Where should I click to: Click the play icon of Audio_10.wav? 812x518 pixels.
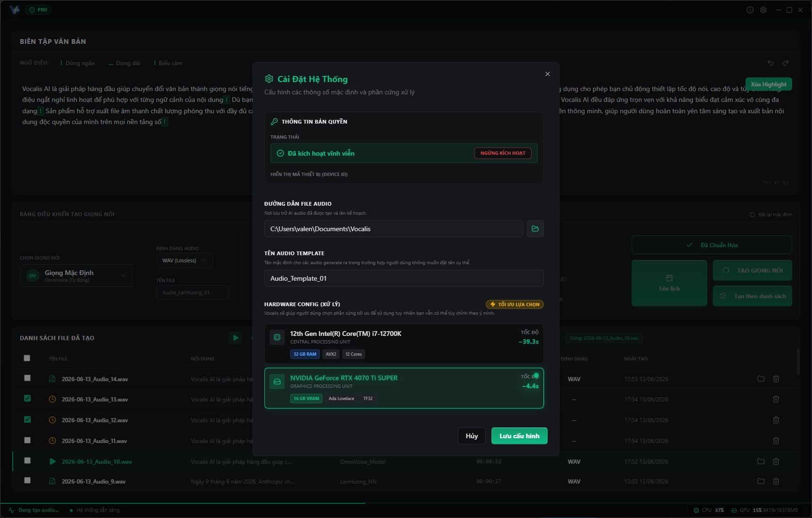pos(52,461)
